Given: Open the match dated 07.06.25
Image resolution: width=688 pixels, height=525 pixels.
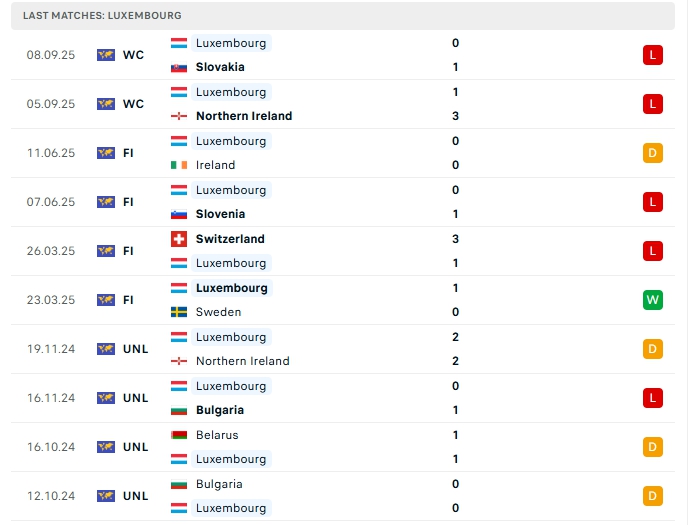Looking at the screenshot, I should tap(343, 202).
